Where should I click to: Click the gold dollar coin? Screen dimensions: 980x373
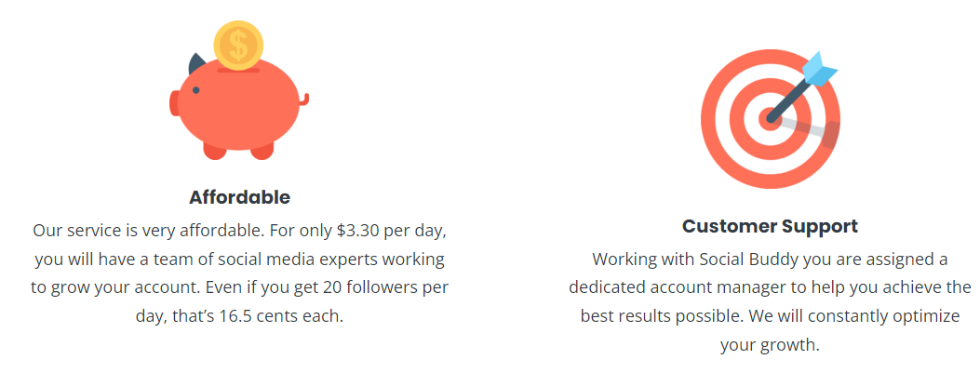pyautogui.click(x=238, y=44)
